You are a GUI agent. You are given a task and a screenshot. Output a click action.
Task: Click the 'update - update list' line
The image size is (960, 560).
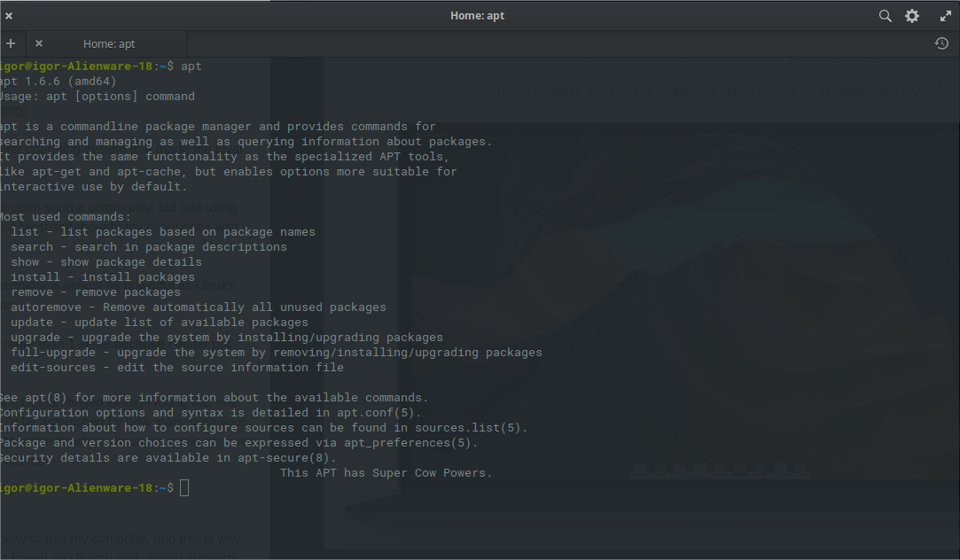click(160, 323)
